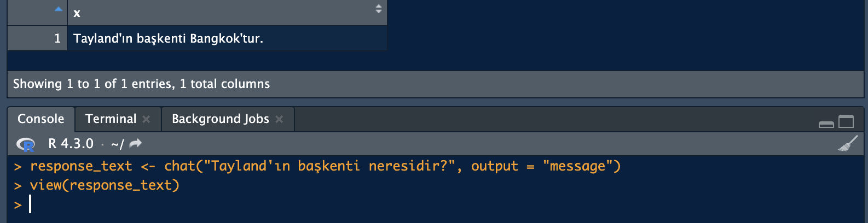Close the Background Jobs tab
868x223 pixels.
pyautogui.click(x=279, y=119)
